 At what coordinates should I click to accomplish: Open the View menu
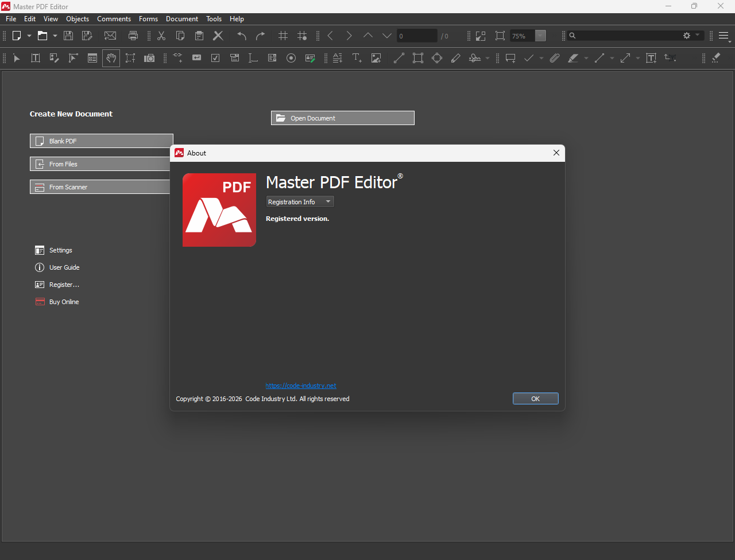(51, 19)
